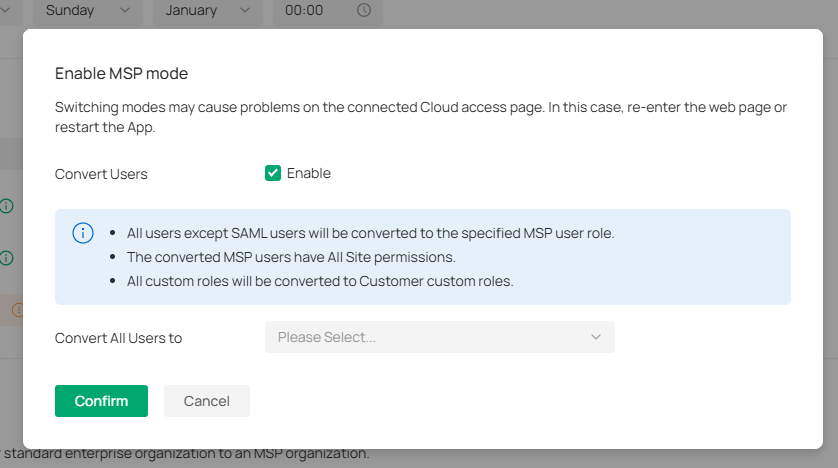
Task: Click the Convert Users field label
Action: [x=101, y=174]
